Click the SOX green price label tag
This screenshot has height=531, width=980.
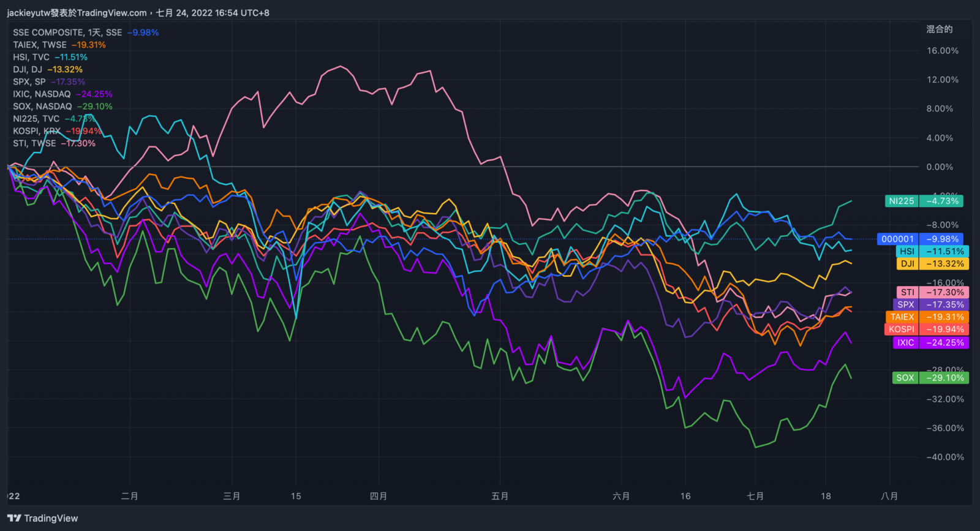[x=930, y=378]
